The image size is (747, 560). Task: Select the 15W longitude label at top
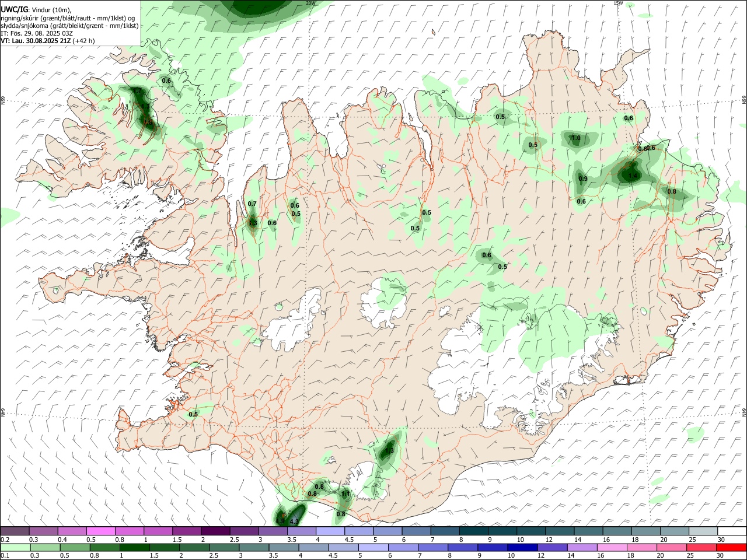(618, 3)
